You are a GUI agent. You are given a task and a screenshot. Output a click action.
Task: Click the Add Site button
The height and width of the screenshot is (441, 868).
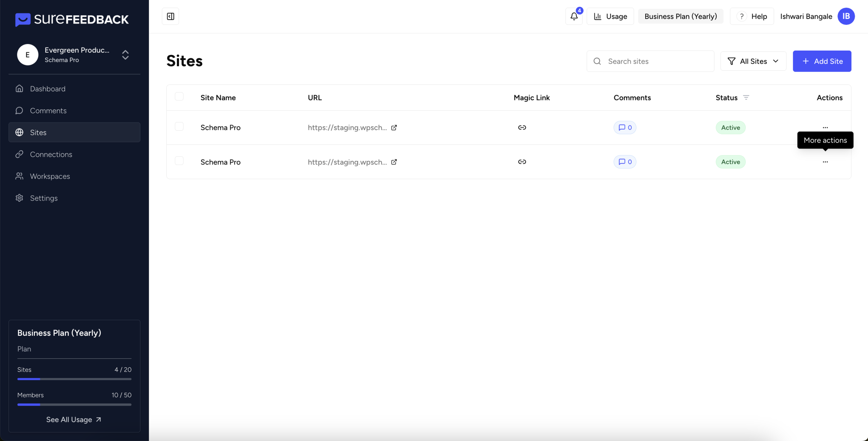pyautogui.click(x=822, y=61)
